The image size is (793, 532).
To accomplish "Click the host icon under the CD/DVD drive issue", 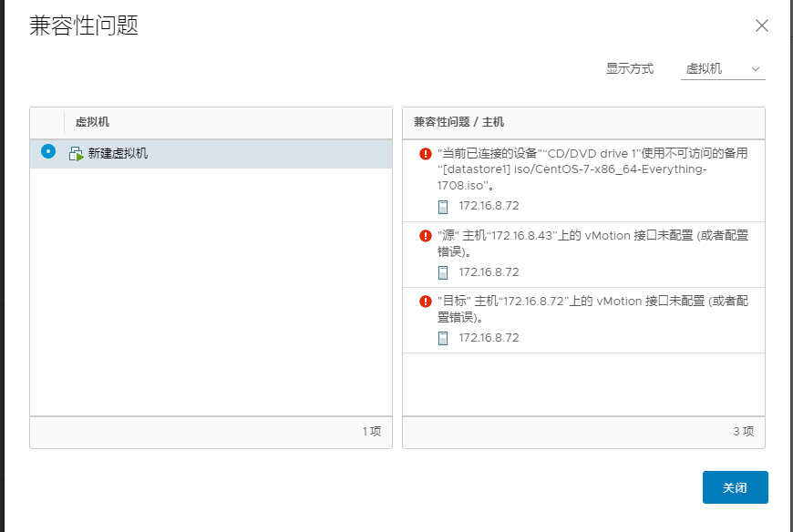I will (442, 207).
